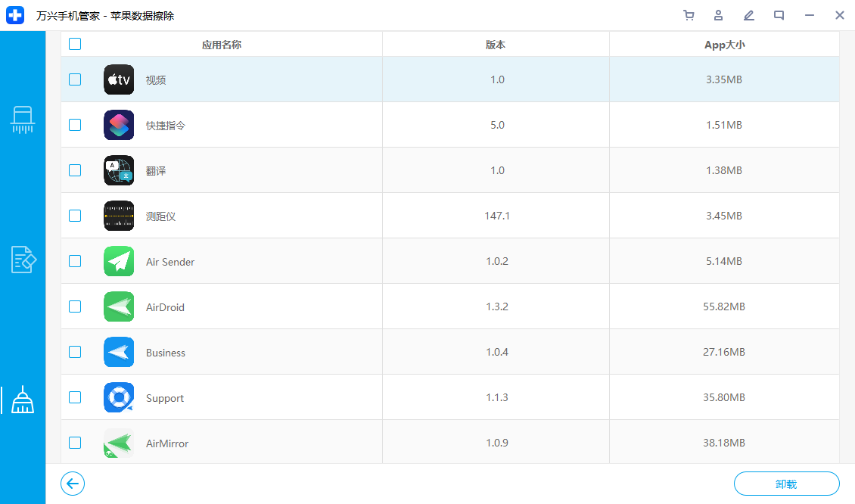
Task: Sort by the 应用名称 column header
Action: point(222,45)
